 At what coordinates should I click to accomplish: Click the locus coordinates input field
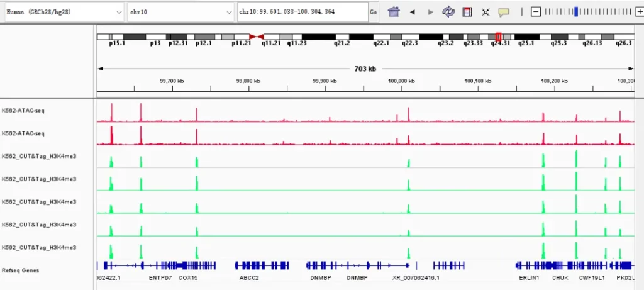302,12
